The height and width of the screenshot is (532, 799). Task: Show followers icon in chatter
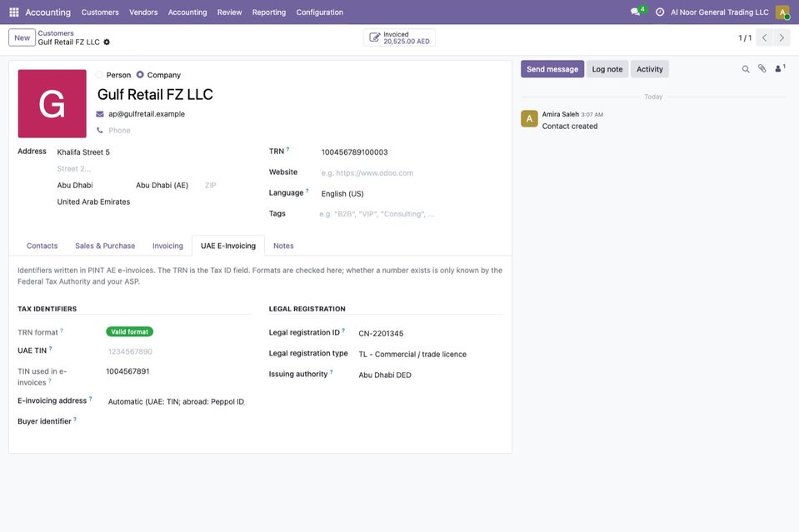point(780,68)
